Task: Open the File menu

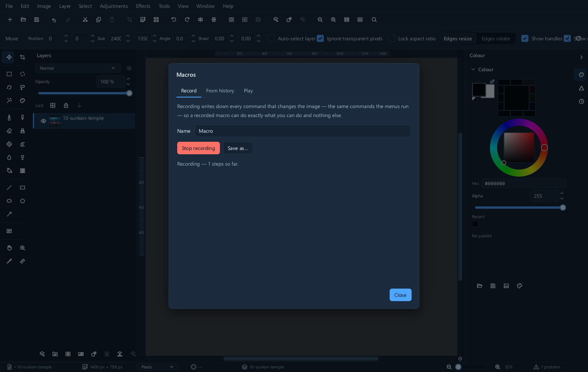Action: 9,6
